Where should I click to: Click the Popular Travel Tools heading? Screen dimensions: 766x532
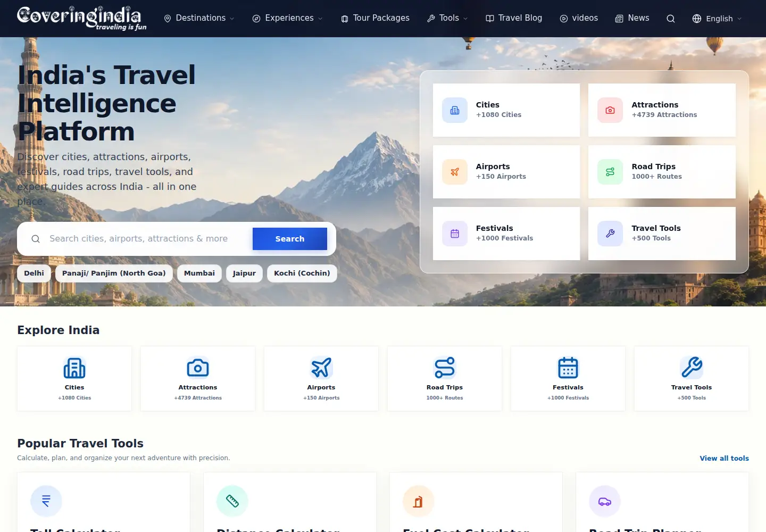80,443
